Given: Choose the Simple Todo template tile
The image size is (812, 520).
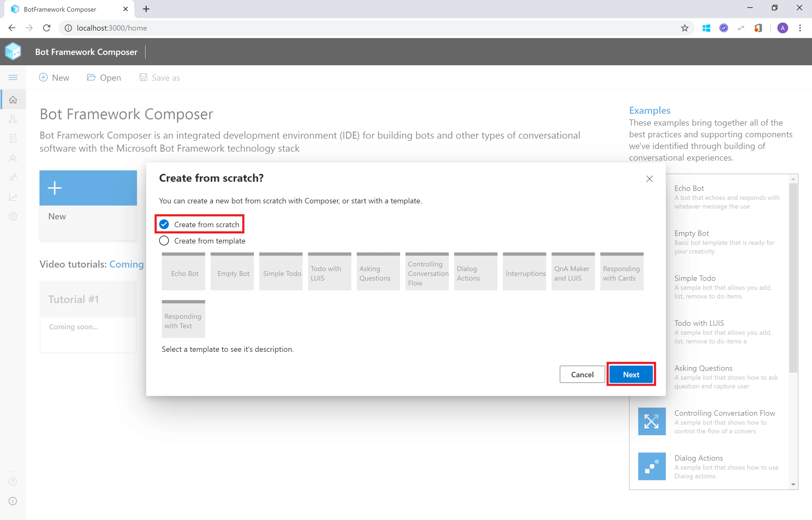Looking at the screenshot, I should click(x=281, y=271).
